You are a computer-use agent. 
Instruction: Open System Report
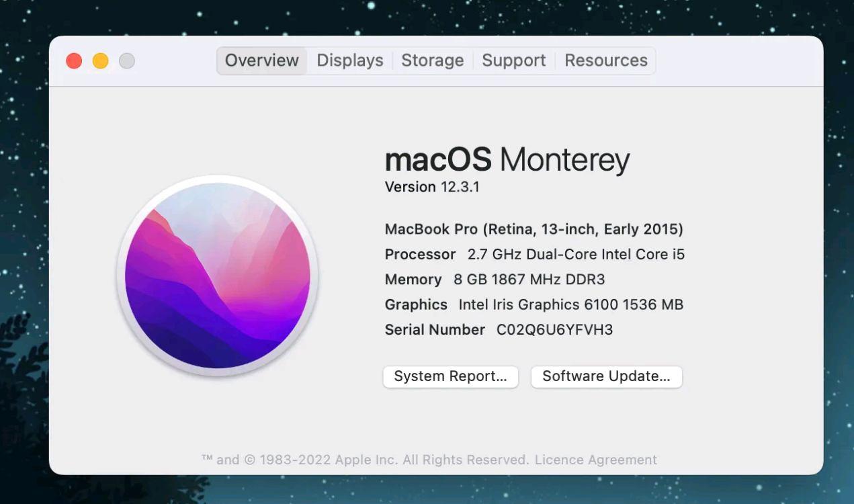tap(450, 376)
